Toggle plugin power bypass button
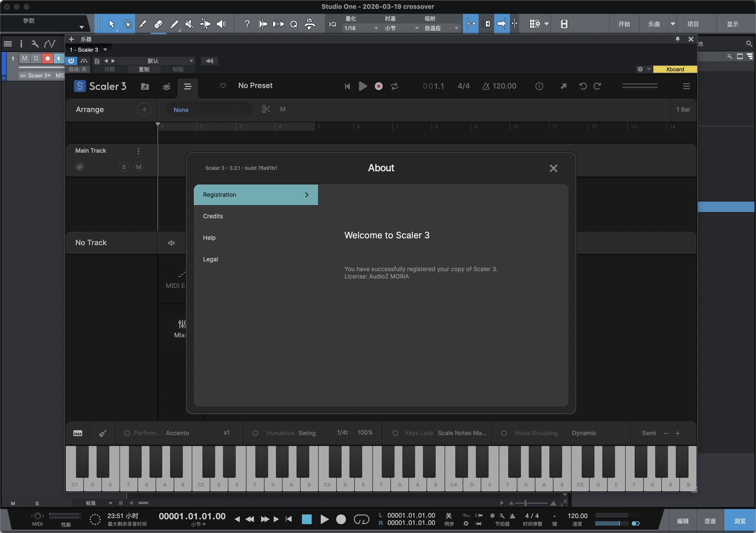This screenshot has height=533, width=756. pos(71,61)
